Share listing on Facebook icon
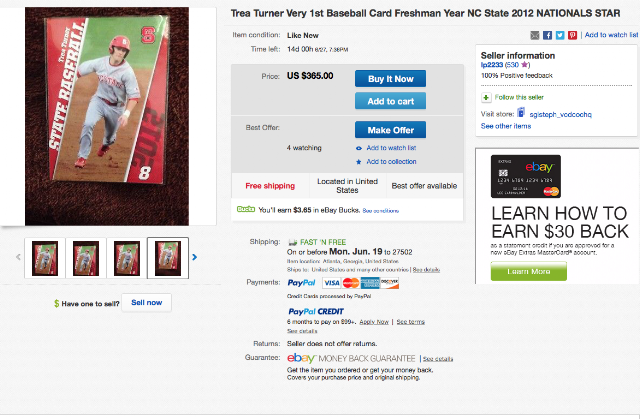Viewport: 640px width, 419px height. (548, 35)
